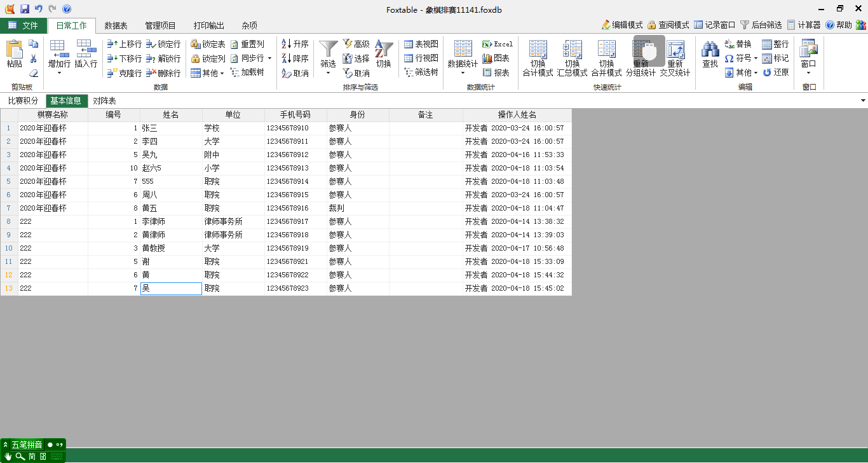
Task: Click the 增加行 add row icon
Action: (x=59, y=50)
